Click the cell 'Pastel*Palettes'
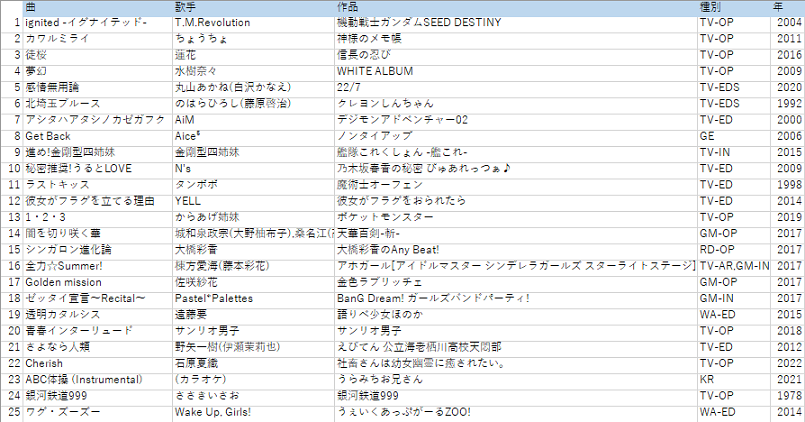 (x=254, y=298)
